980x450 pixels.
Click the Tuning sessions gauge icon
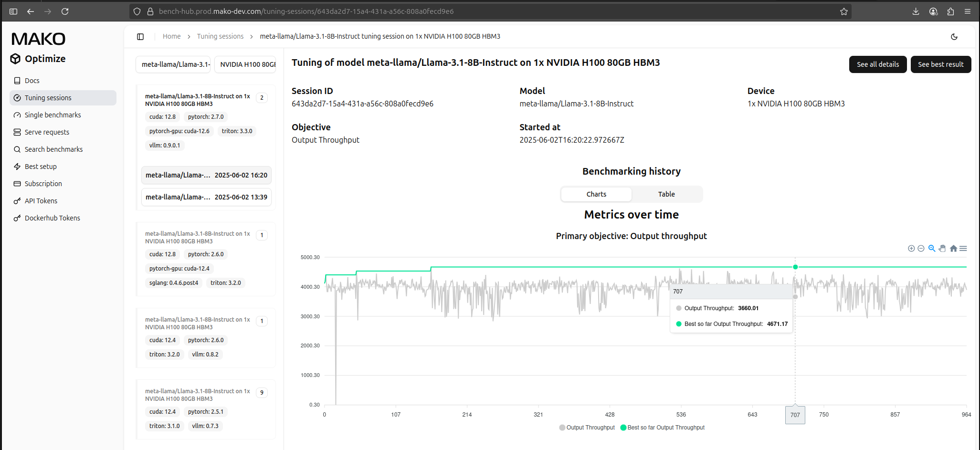(x=17, y=98)
